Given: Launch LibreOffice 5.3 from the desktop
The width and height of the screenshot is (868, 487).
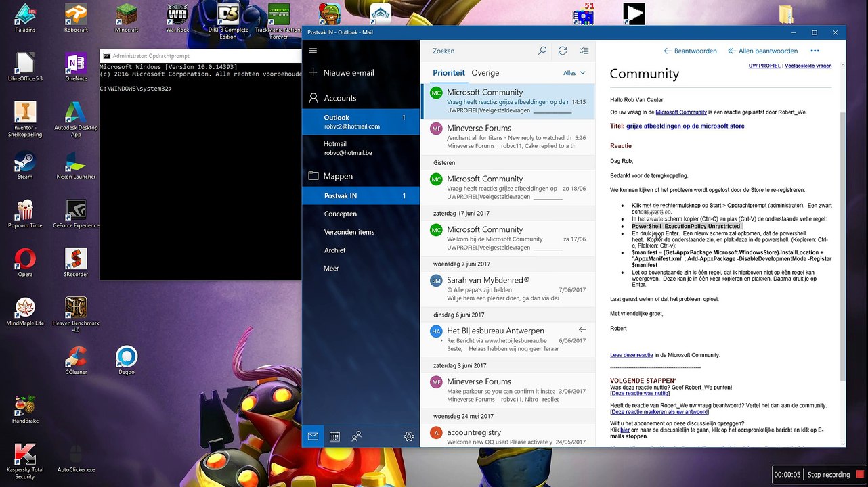Looking at the screenshot, I should point(25,67).
